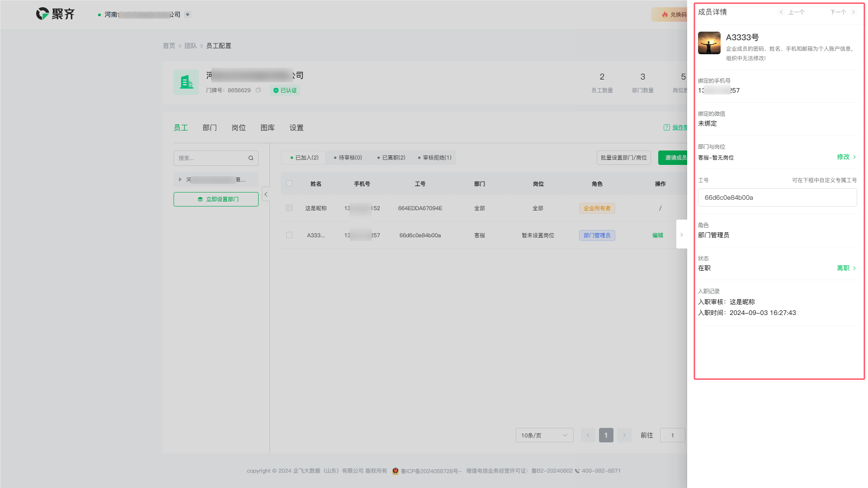Click the ICP police badge icon in footer
This screenshot has width=868, height=488.
pyautogui.click(x=396, y=471)
